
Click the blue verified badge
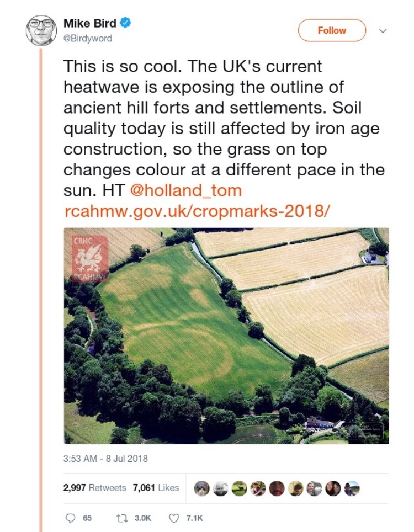(126, 24)
